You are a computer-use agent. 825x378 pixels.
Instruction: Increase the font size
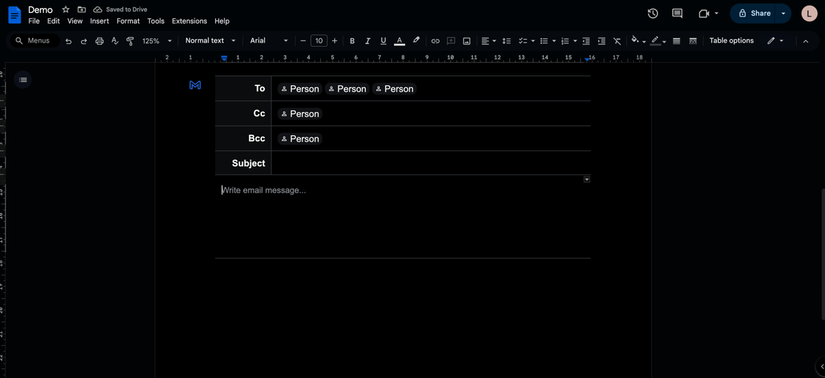pos(335,41)
